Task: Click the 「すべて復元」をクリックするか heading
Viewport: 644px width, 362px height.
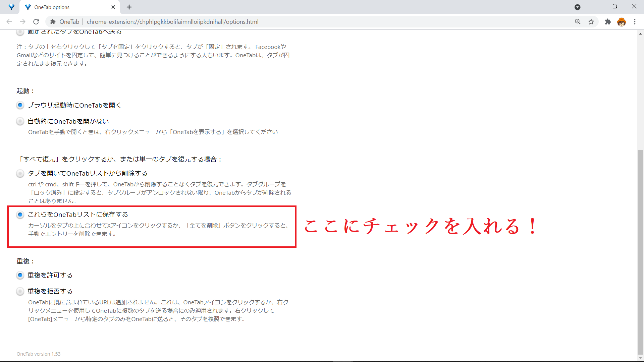Action: 120,159
